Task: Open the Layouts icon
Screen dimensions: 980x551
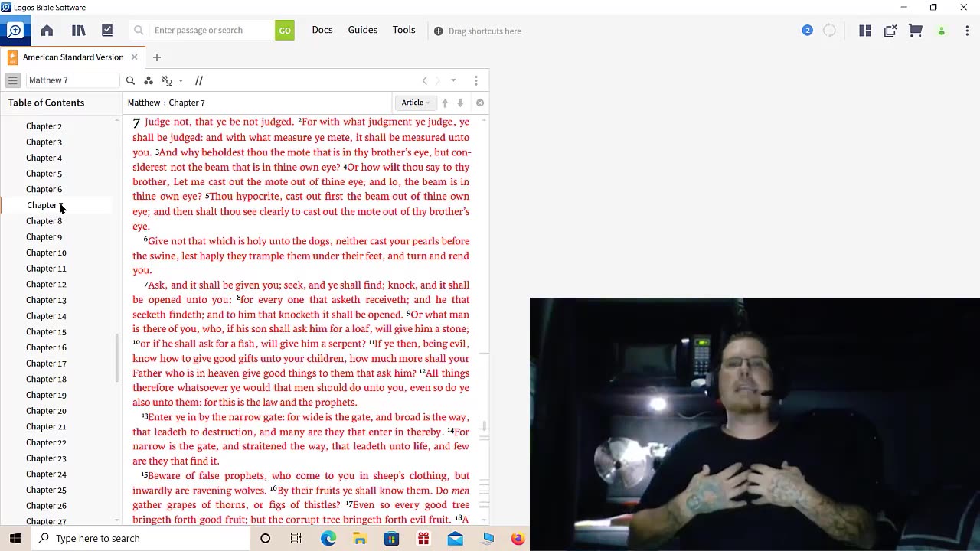Action: (x=865, y=31)
